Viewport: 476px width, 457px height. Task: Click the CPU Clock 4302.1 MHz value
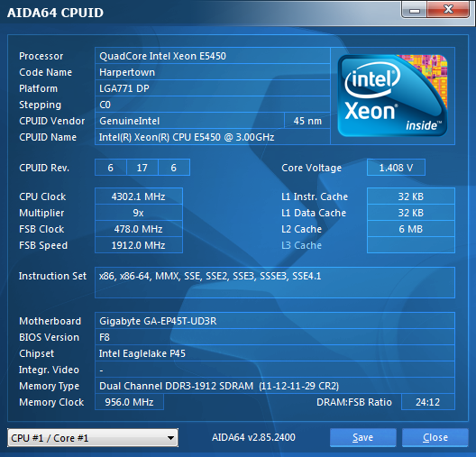pos(139,197)
